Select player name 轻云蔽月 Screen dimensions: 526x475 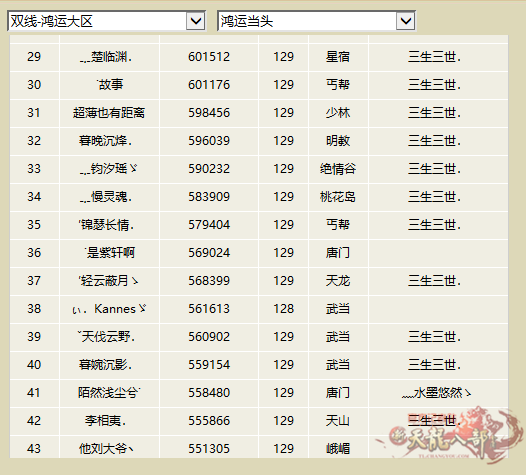(108, 281)
